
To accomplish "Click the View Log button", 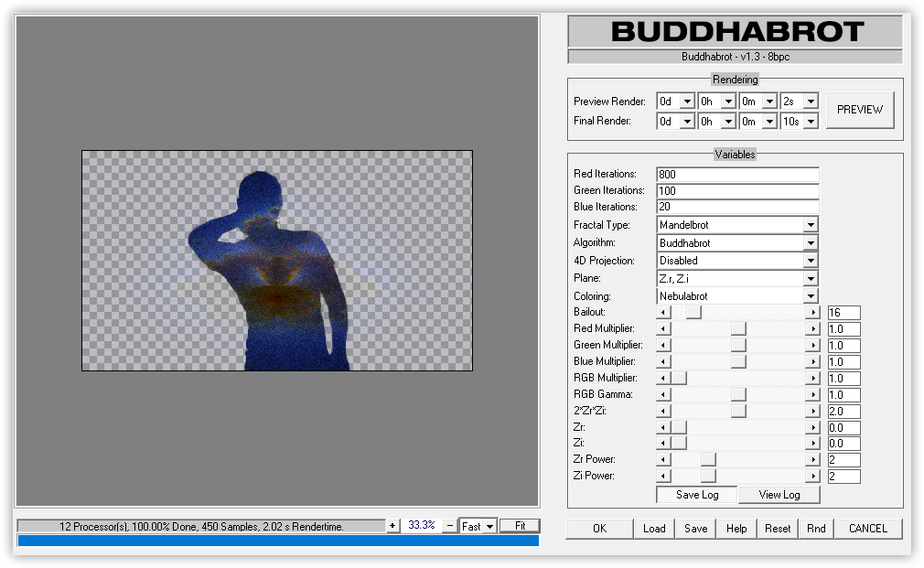I will click(x=779, y=495).
